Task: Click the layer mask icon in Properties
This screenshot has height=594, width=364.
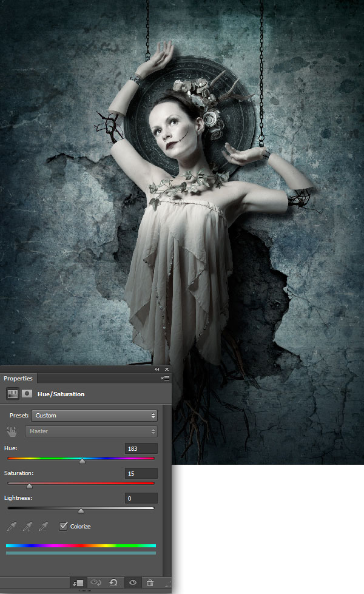Action: [x=27, y=394]
